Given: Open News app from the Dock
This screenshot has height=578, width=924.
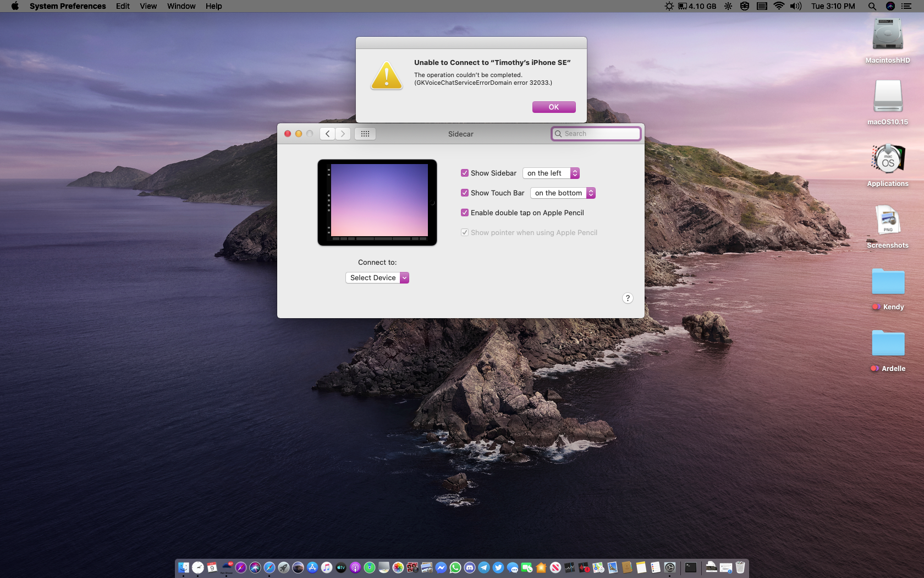Looking at the screenshot, I should [x=555, y=568].
